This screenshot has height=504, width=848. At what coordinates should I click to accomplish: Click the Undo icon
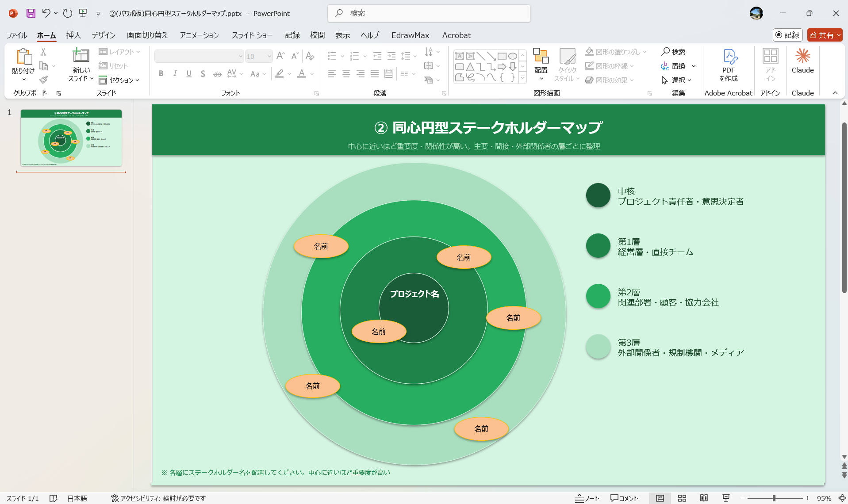[46, 13]
